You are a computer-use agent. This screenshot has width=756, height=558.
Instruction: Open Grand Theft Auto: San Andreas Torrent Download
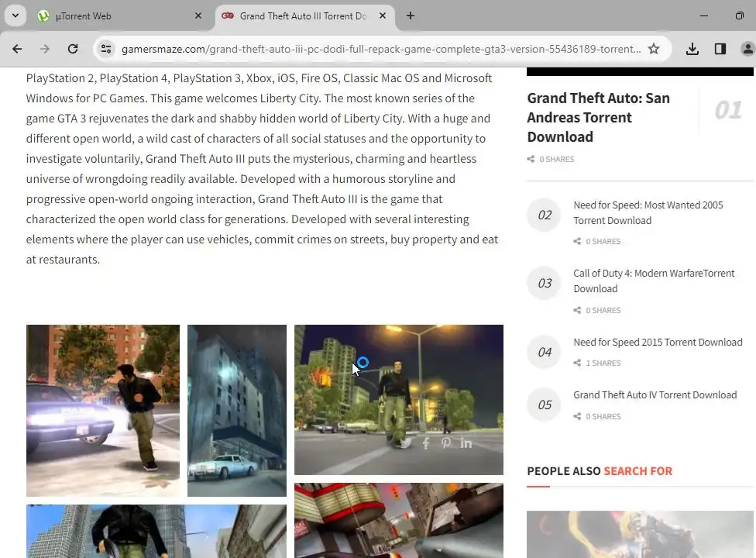point(598,117)
